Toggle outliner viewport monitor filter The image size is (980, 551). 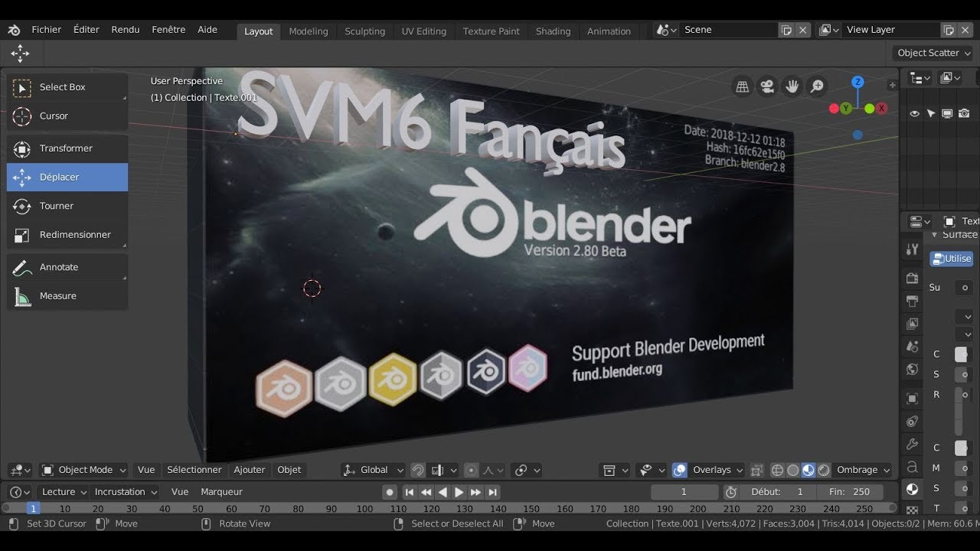pyautogui.click(x=947, y=114)
